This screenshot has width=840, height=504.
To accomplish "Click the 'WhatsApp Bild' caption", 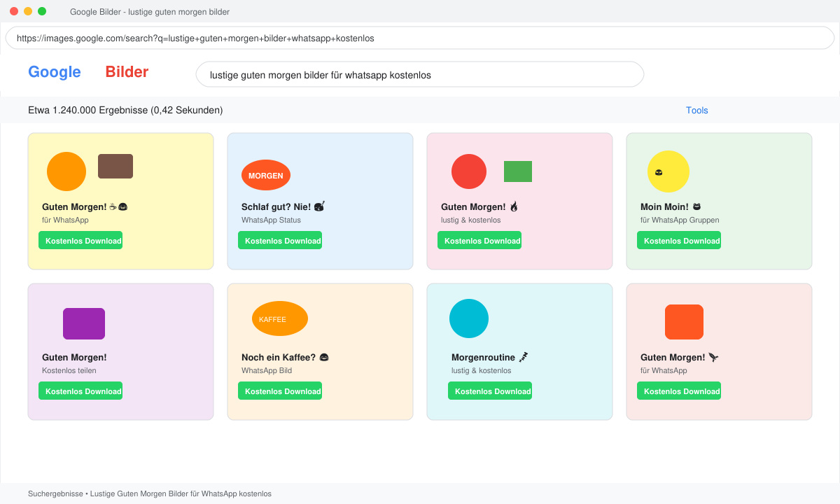I will pos(267,370).
